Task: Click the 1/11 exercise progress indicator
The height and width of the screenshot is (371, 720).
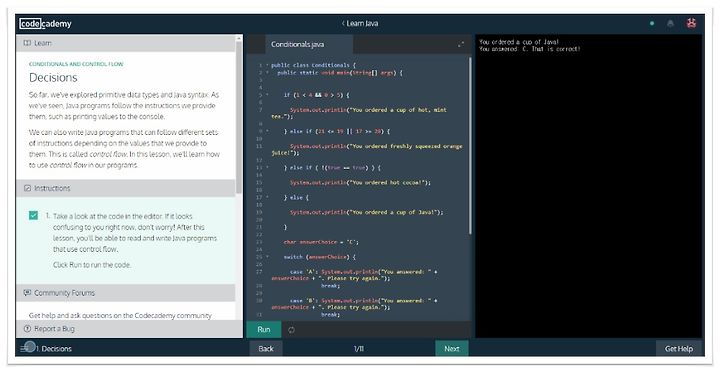Action: pyautogui.click(x=359, y=349)
